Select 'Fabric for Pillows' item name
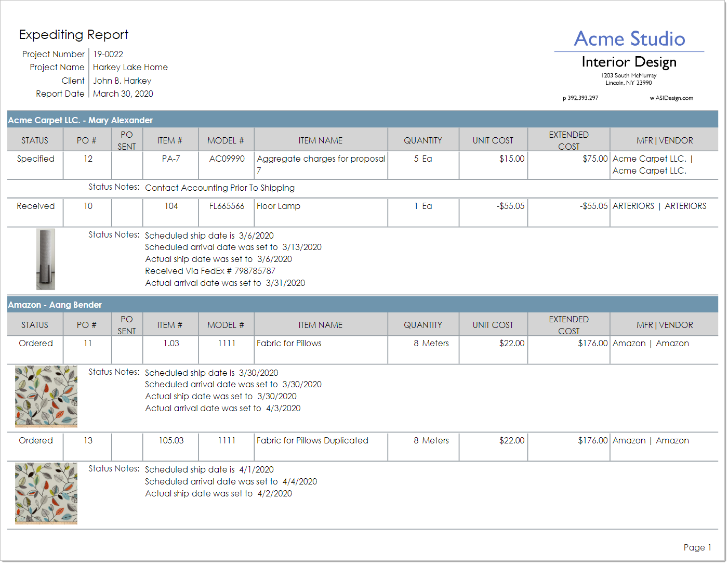This screenshot has height=564, width=728. point(289,344)
